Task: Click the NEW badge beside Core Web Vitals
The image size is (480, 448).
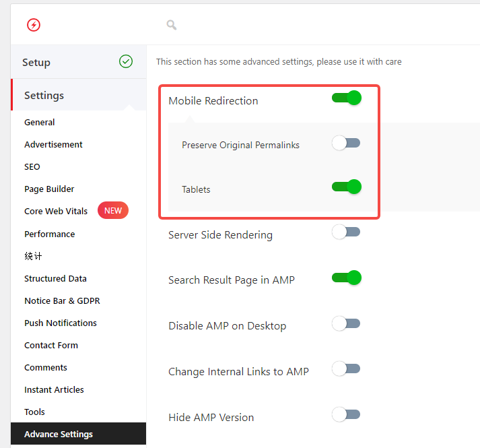Action: [113, 211]
